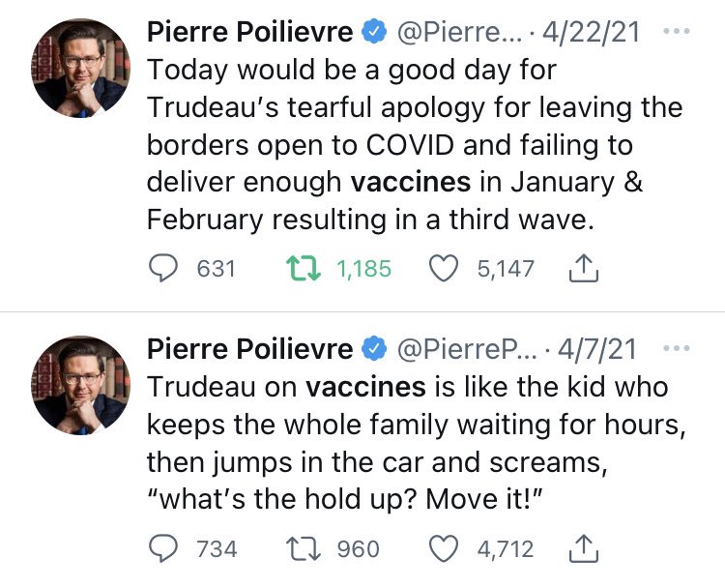
Task: Open profile photo on first tweet
Action: coord(80,68)
